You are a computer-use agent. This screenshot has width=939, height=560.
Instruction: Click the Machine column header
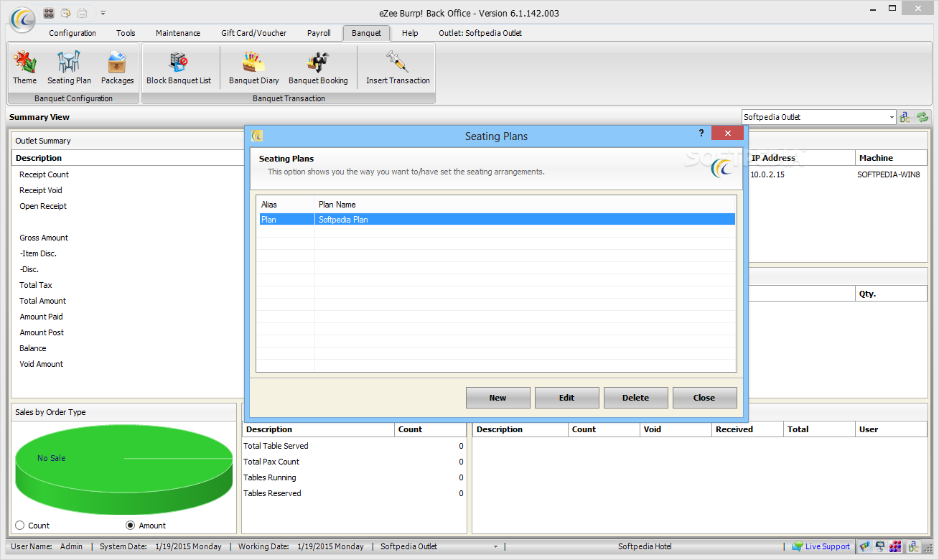point(891,158)
